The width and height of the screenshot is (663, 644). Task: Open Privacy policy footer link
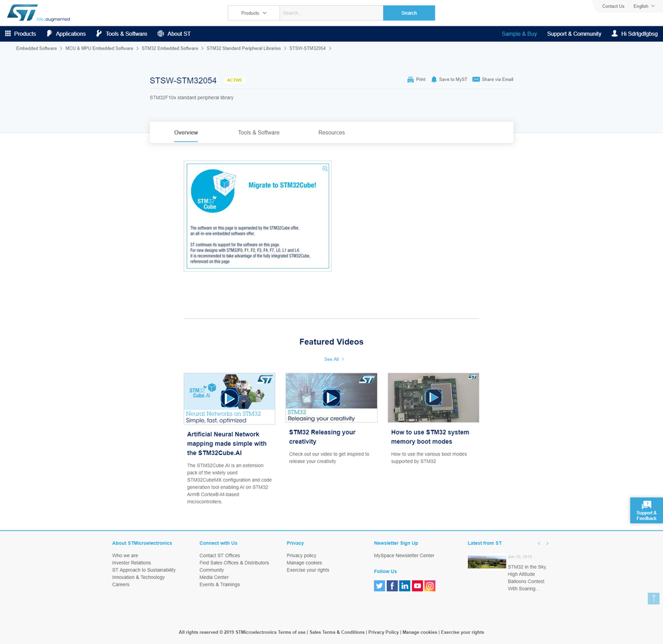point(301,556)
